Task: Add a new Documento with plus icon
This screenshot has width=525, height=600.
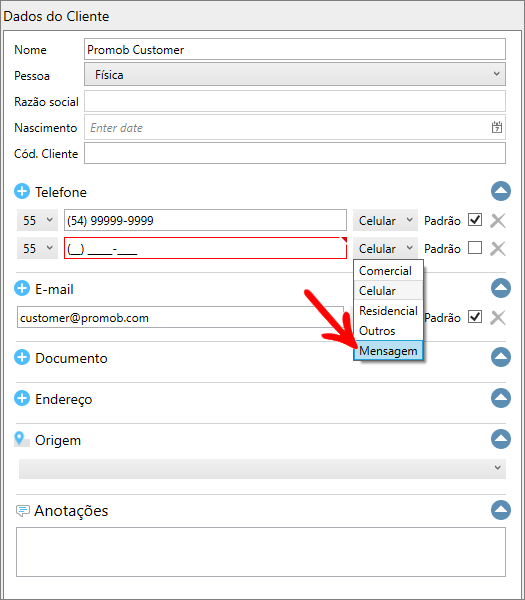Action: click(x=22, y=357)
